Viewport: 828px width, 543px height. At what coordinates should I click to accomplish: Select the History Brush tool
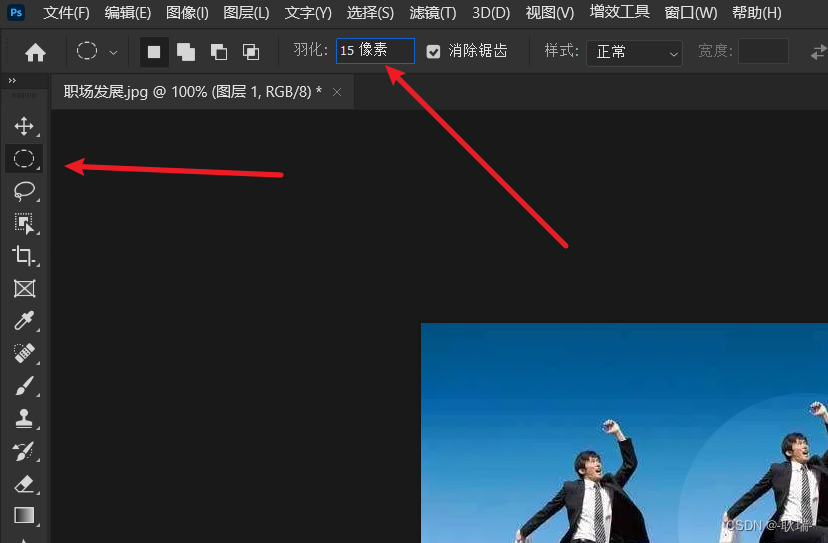pyautogui.click(x=24, y=451)
